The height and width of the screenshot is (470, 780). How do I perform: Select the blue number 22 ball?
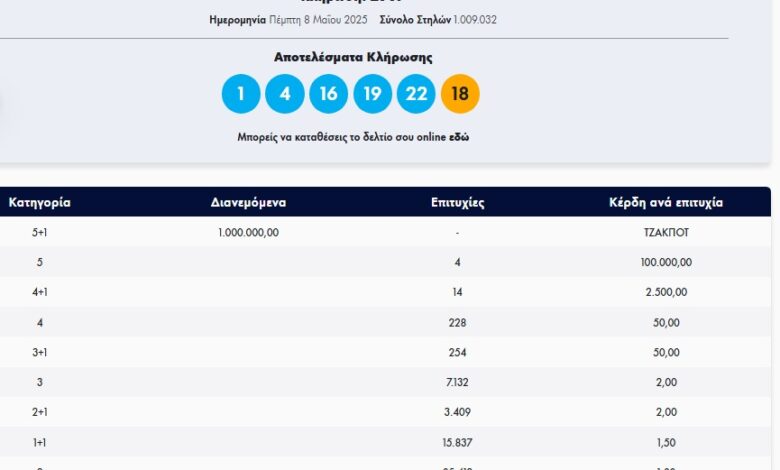click(417, 94)
